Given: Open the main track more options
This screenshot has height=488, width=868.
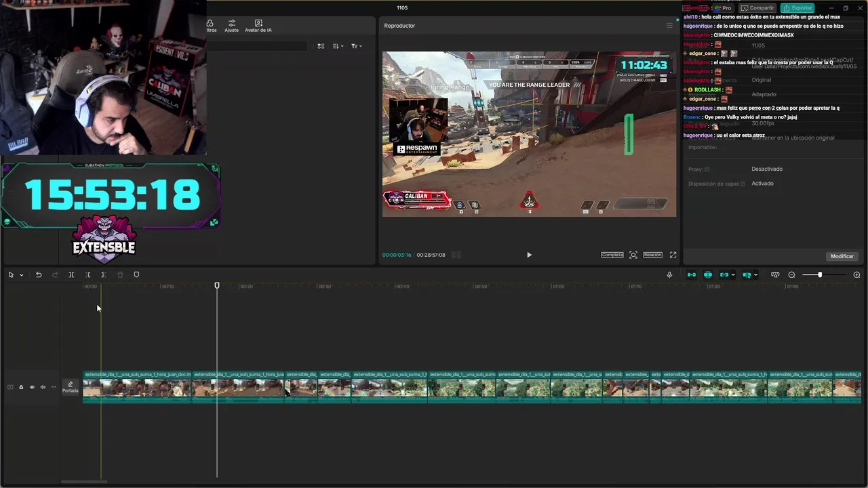Looking at the screenshot, I should [x=54, y=387].
